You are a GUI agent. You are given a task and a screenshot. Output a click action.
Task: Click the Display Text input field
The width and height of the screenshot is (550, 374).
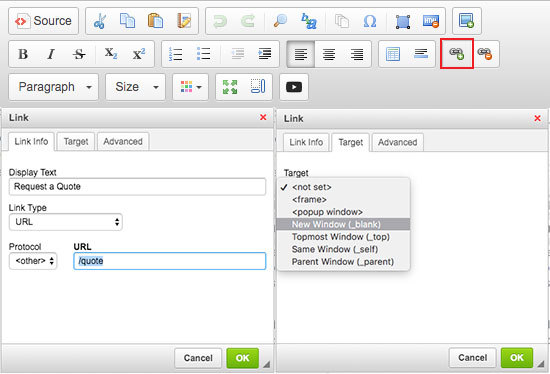(137, 187)
